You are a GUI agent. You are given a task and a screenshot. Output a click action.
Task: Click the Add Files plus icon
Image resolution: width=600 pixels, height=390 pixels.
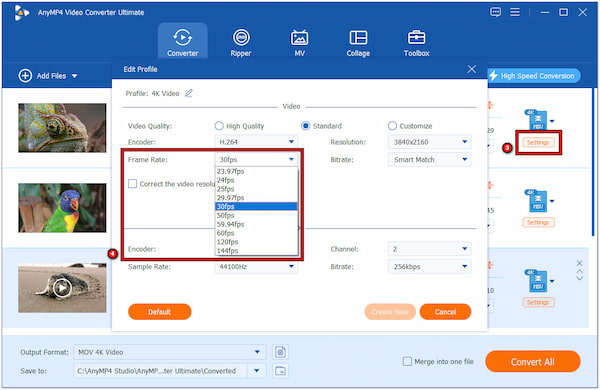(x=25, y=76)
